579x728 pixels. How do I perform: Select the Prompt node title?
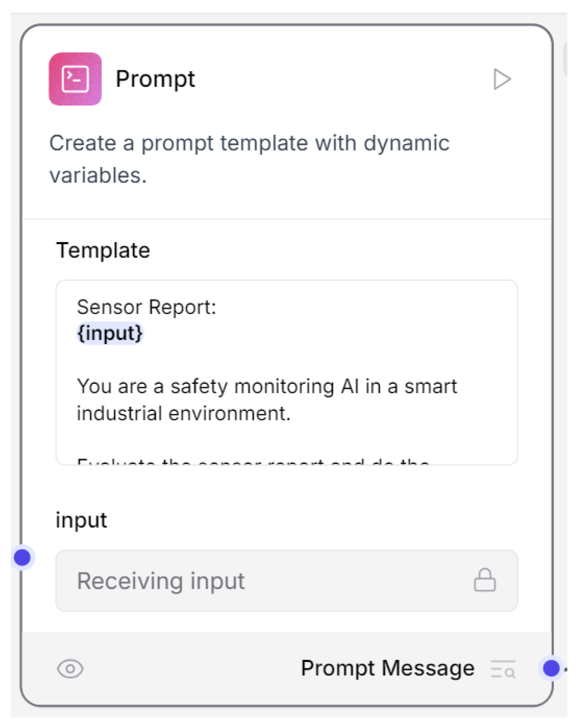pos(155,79)
